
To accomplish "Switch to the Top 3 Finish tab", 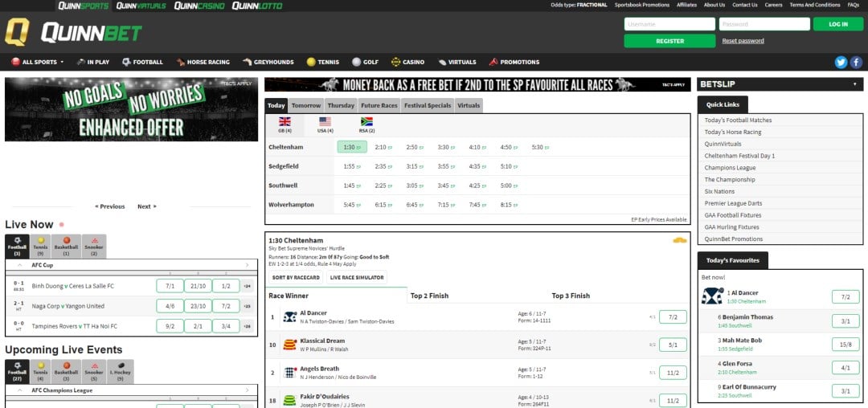I will coord(571,296).
